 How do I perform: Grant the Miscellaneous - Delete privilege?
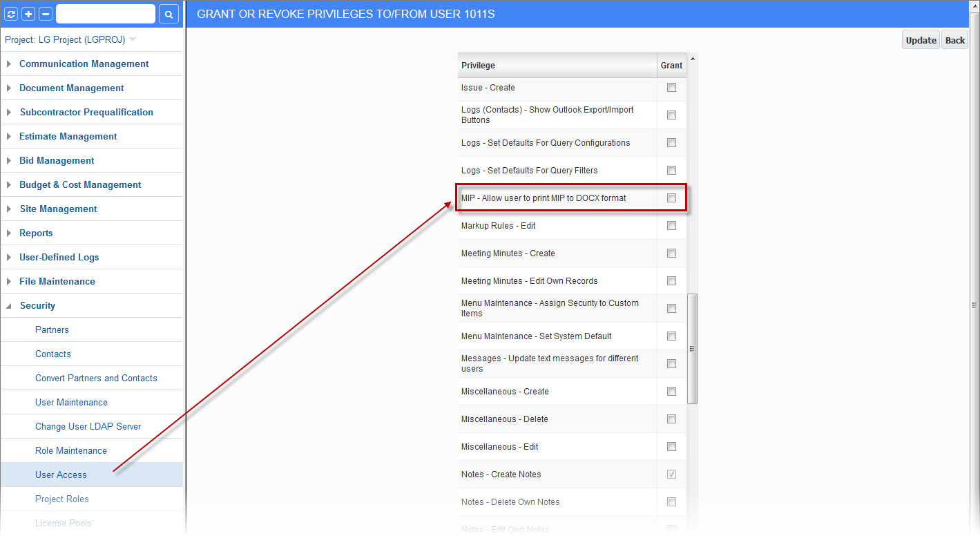pyautogui.click(x=671, y=419)
